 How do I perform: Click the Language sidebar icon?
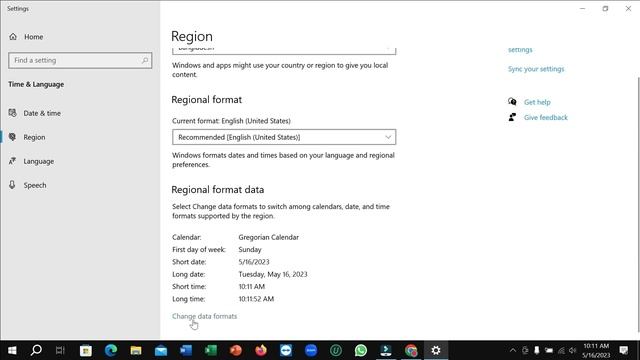click(13, 161)
